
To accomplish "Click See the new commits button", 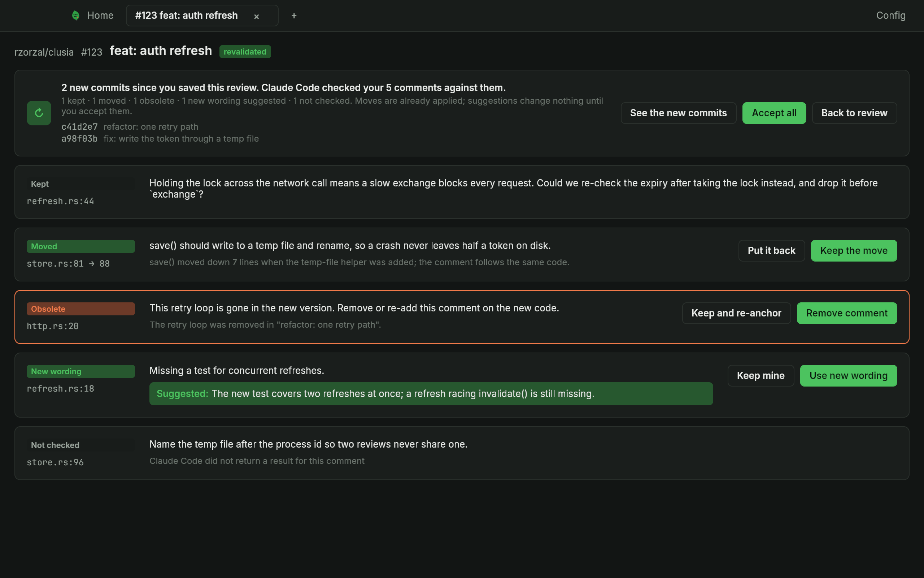I will (x=678, y=113).
